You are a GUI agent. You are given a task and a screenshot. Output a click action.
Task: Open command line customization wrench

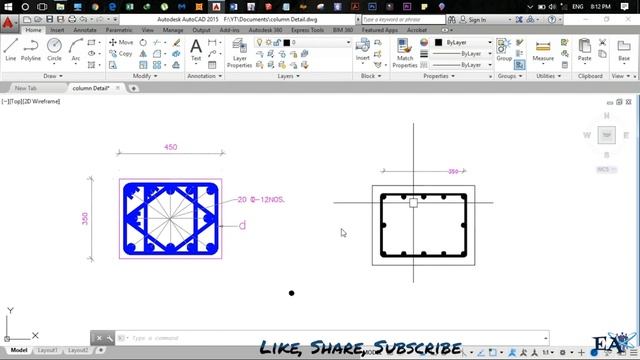click(110, 338)
